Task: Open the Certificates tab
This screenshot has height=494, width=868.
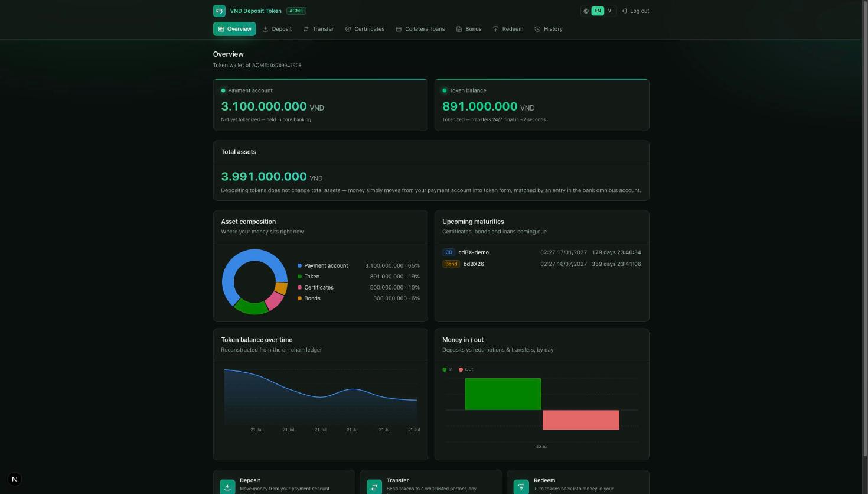Action: point(365,29)
